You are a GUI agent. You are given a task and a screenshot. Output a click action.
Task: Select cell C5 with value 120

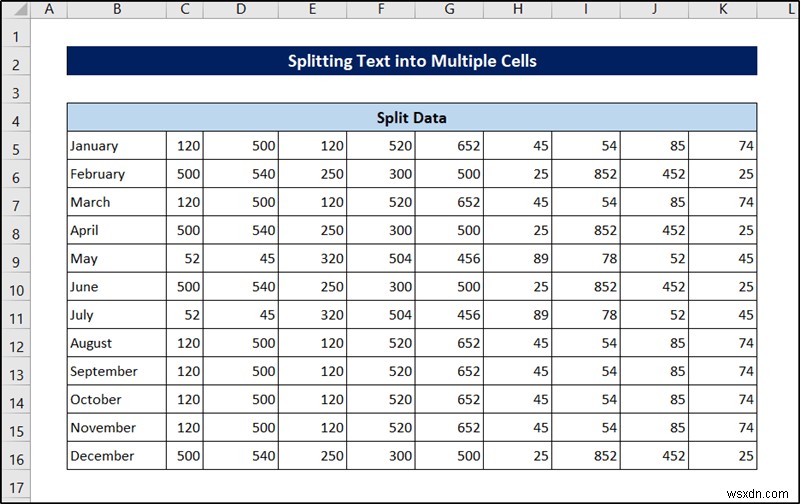(x=185, y=145)
